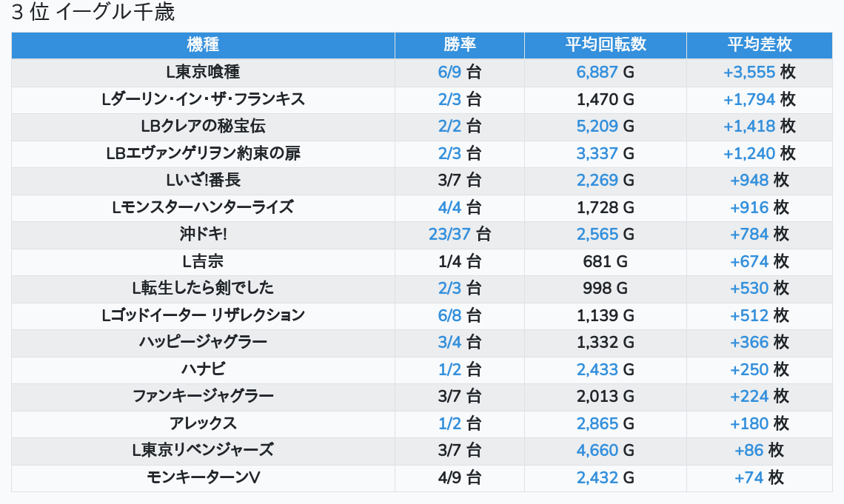Click the +1,794 difference value
844x504 pixels.
click(749, 99)
